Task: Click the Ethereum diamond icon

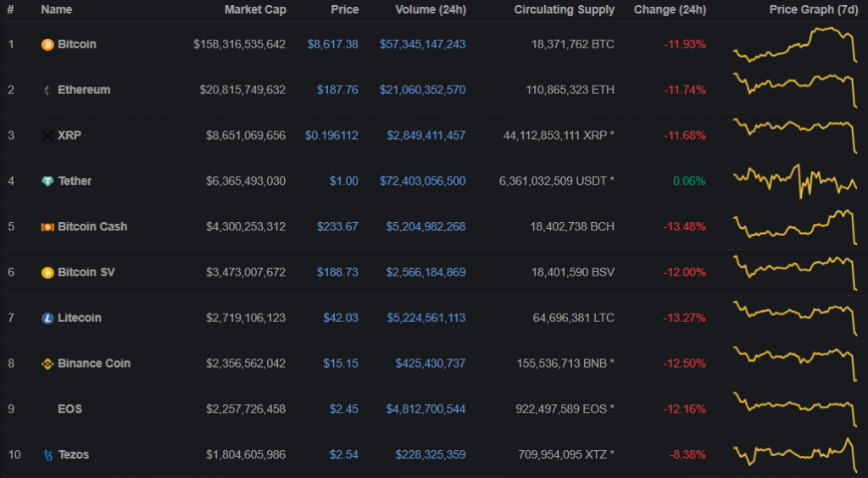Action: click(x=47, y=90)
